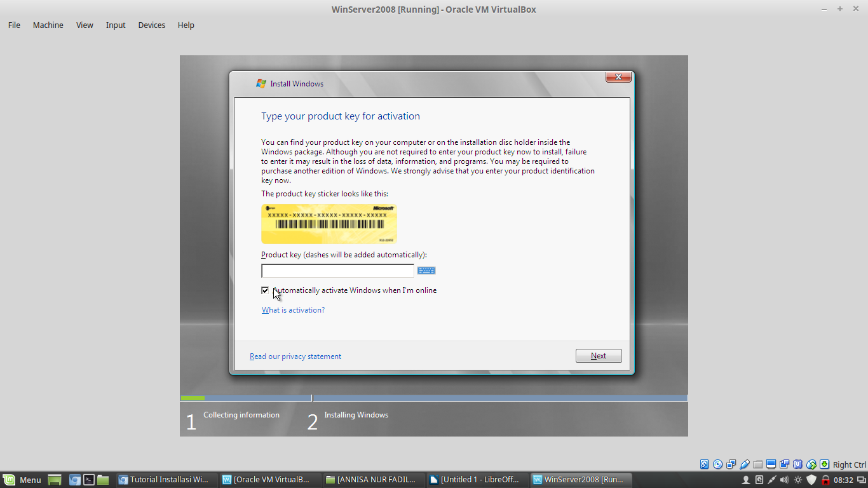This screenshot has height=488, width=868.
Task: Click the CPU virtualization chip indicator
Action: point(797,464)
